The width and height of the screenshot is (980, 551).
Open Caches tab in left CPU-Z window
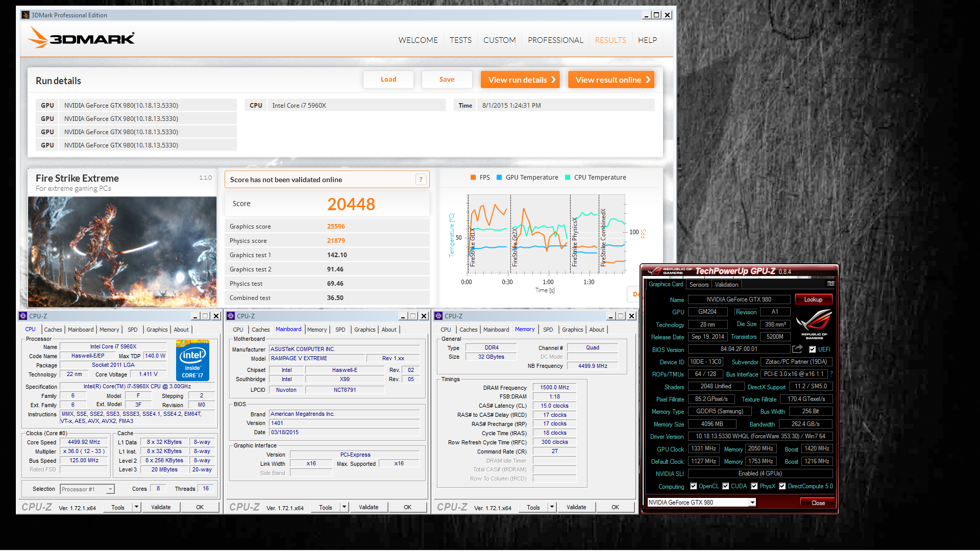(x=53, y=330)
